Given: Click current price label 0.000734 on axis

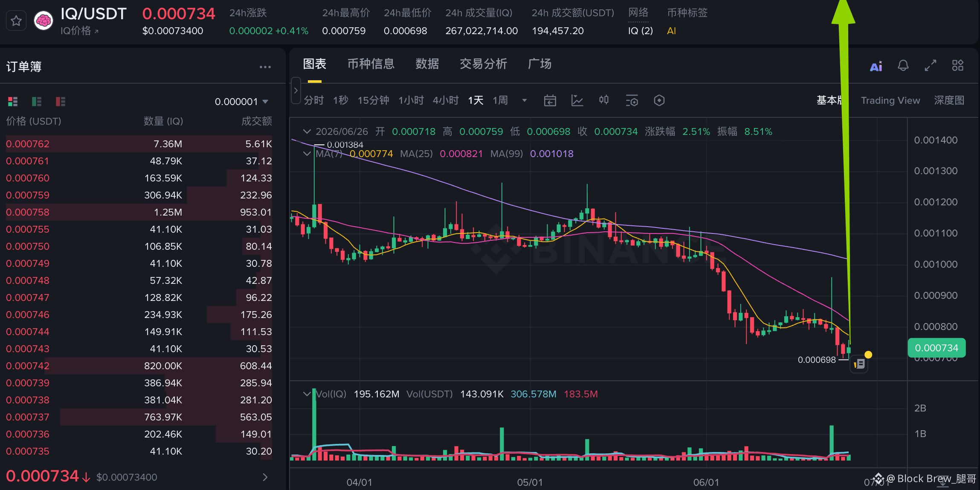Looking at the screenshot, I should click(937, 348).
